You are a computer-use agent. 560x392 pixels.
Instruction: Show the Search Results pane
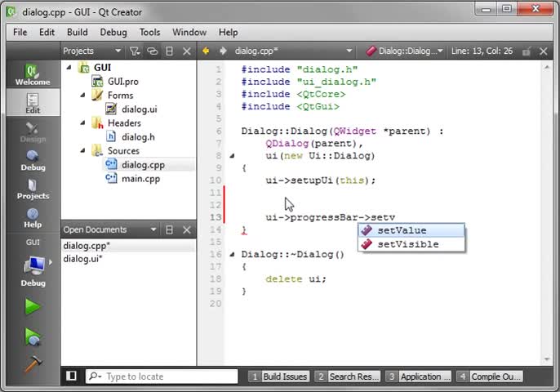(x=348, y=376)
